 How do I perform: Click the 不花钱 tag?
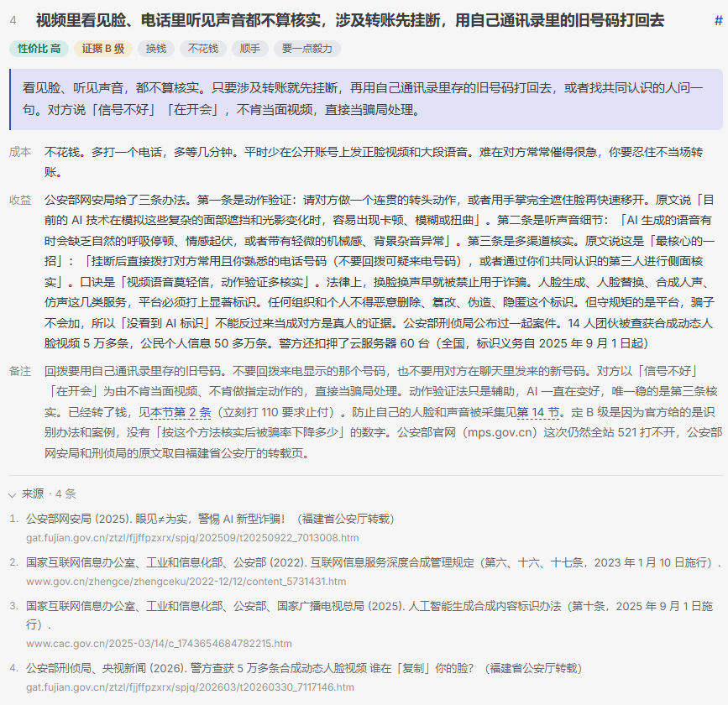click(x=203, y=49)
